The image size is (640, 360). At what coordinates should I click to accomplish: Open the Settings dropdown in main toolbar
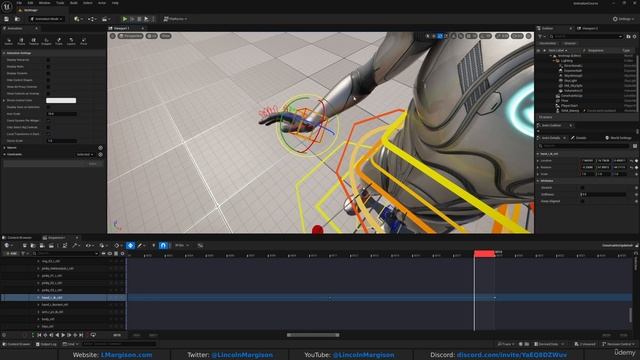624,19
